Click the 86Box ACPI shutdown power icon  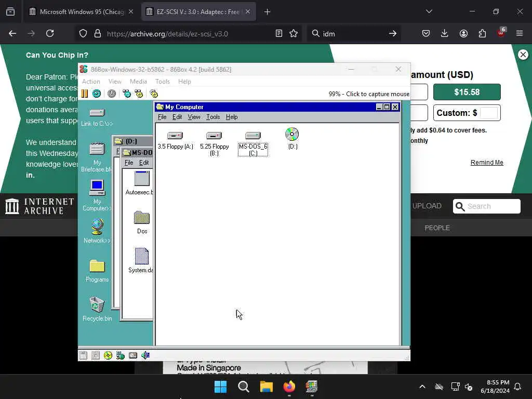pyautogui.click(x=112, y=94)
